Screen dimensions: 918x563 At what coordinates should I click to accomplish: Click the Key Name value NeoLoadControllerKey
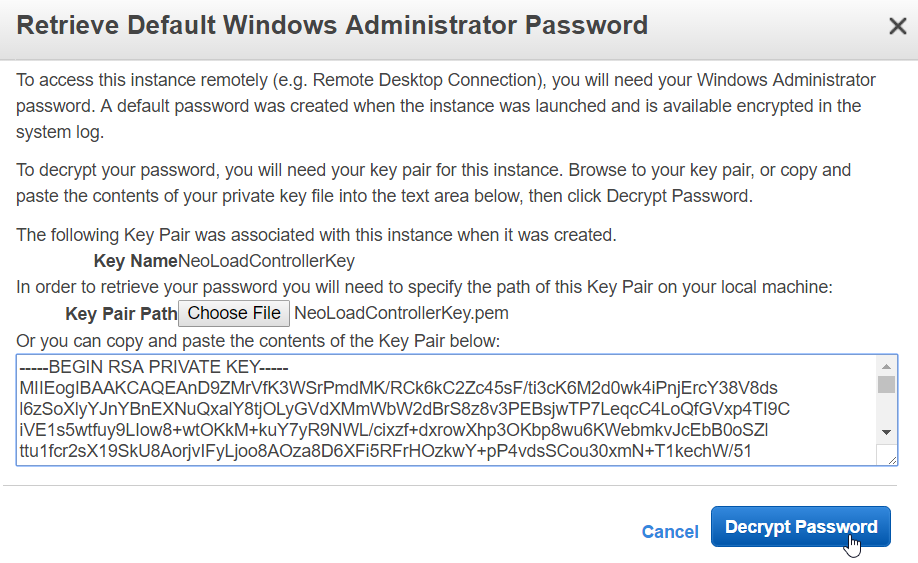coord(266,261)
